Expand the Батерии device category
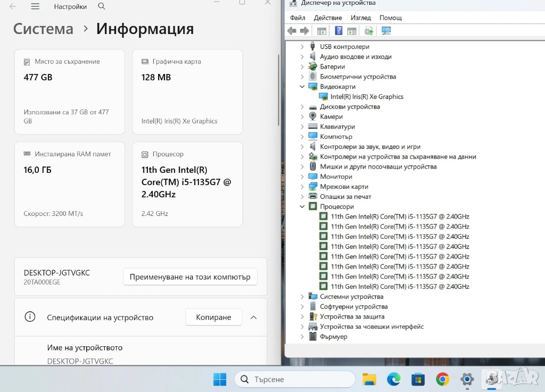The image size is (545, 392). (x=302, y=66)
